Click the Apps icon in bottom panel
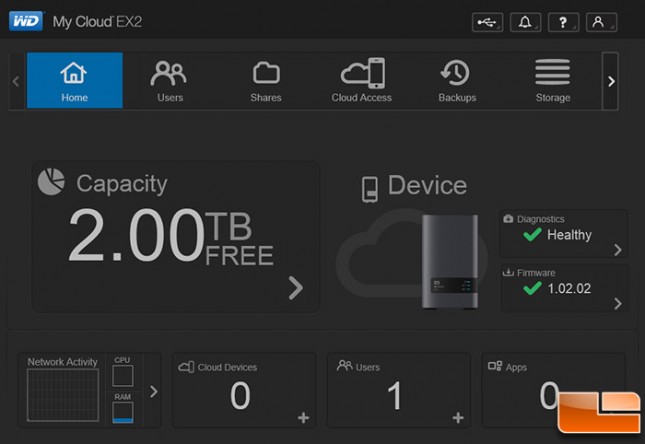The height and width of the screenshot is (444, 645). (x=495, y=366)
